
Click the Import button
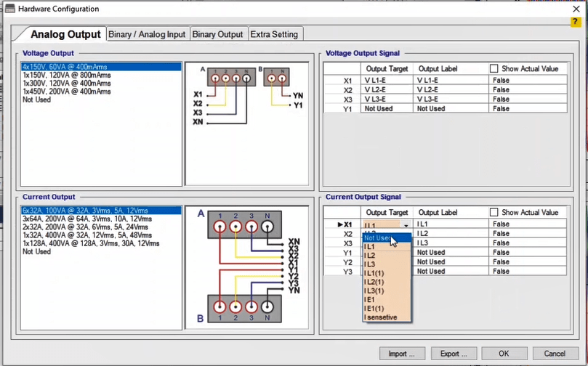pos(401,354)
